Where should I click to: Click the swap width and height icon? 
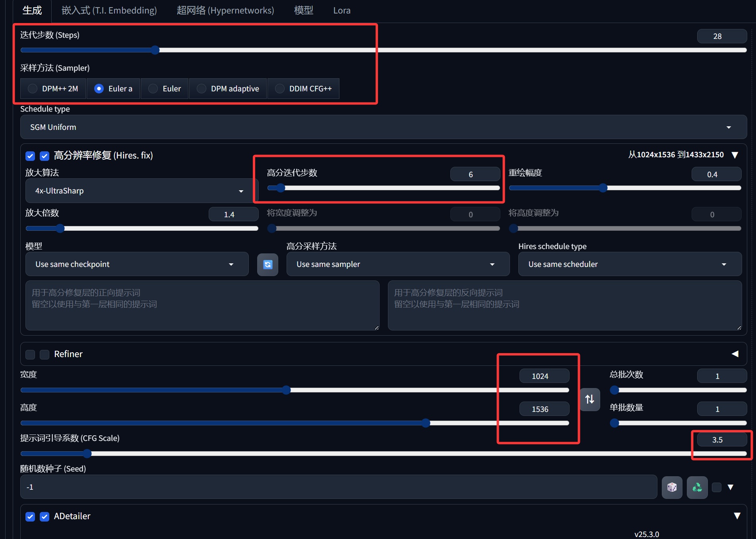point(589,399)
